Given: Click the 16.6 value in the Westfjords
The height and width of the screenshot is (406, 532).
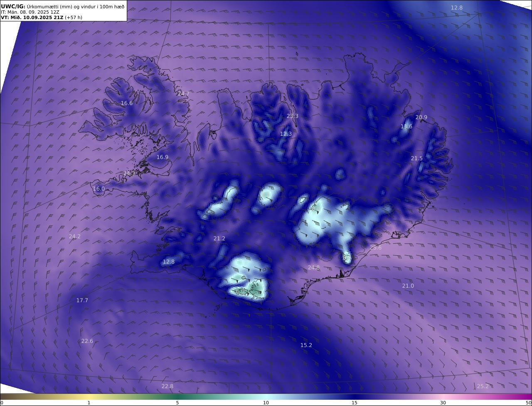Looking at the screenshot, I should click(x=127, y=103).
